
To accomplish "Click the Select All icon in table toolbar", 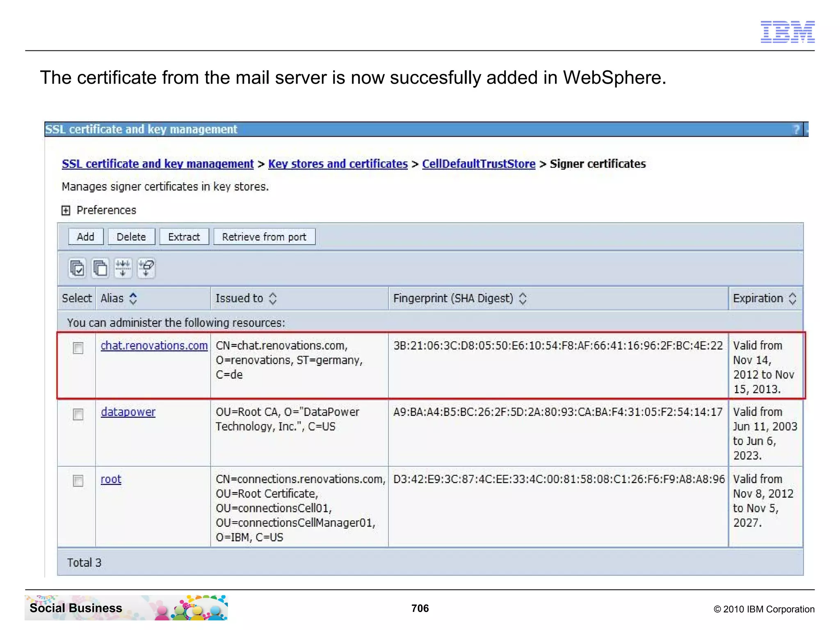I will coord(77,269).
